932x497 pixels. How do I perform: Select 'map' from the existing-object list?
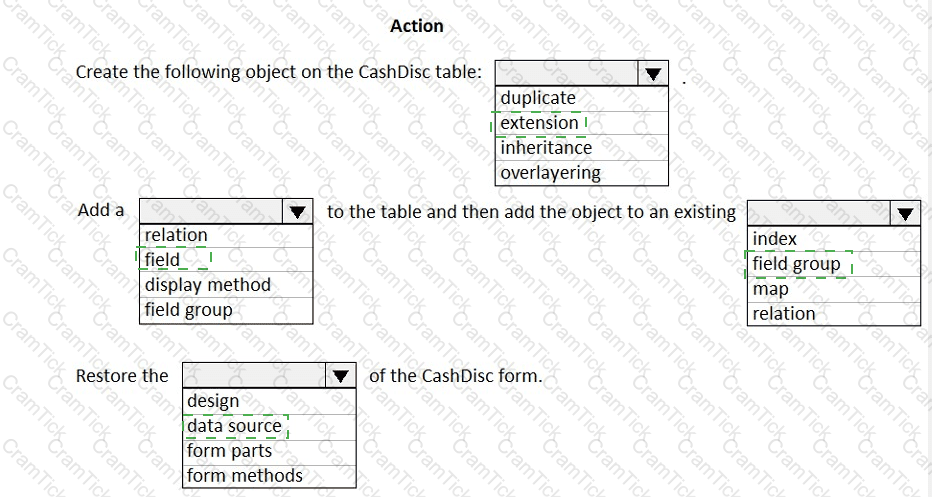pos(770,289)
